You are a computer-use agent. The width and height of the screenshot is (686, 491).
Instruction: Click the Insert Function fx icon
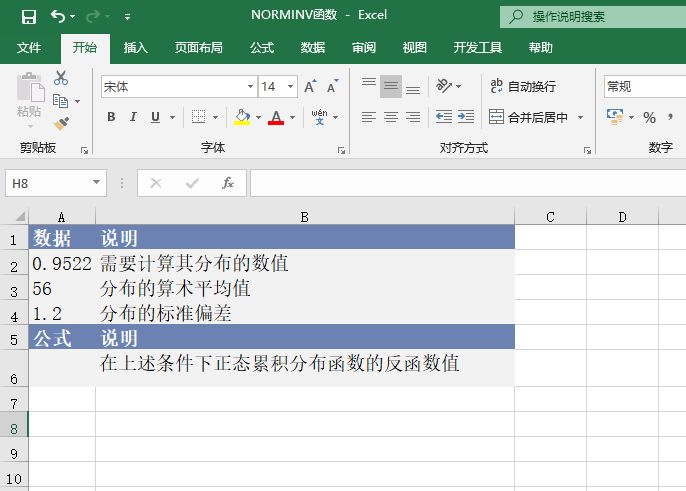pos(228,183)
